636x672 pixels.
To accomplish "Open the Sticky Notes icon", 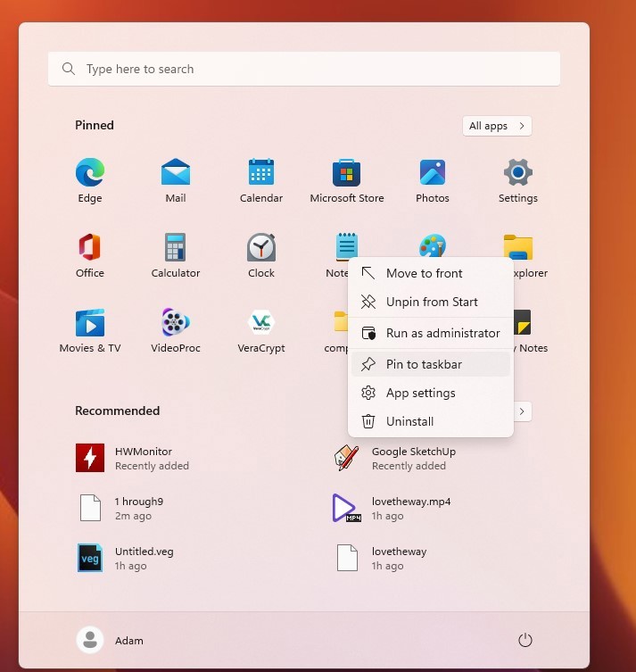I will pyautogui.click(x=522, y=322).
